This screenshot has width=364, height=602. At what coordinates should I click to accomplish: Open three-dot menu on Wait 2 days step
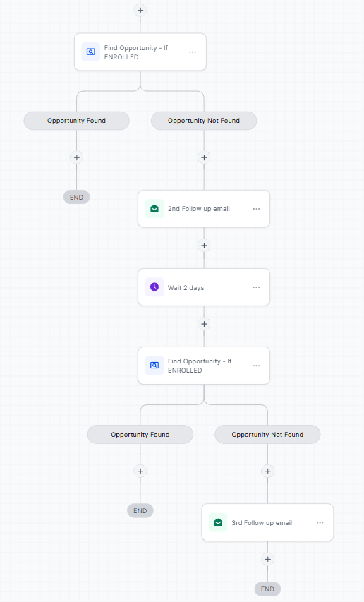pos(256,287)
